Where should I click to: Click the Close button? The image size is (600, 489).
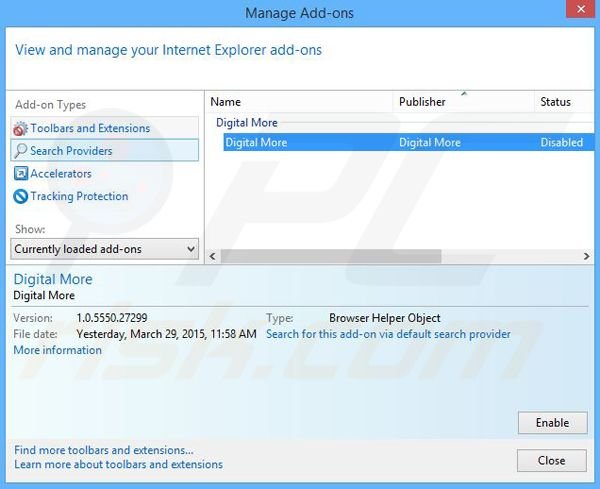pos(551,460)
